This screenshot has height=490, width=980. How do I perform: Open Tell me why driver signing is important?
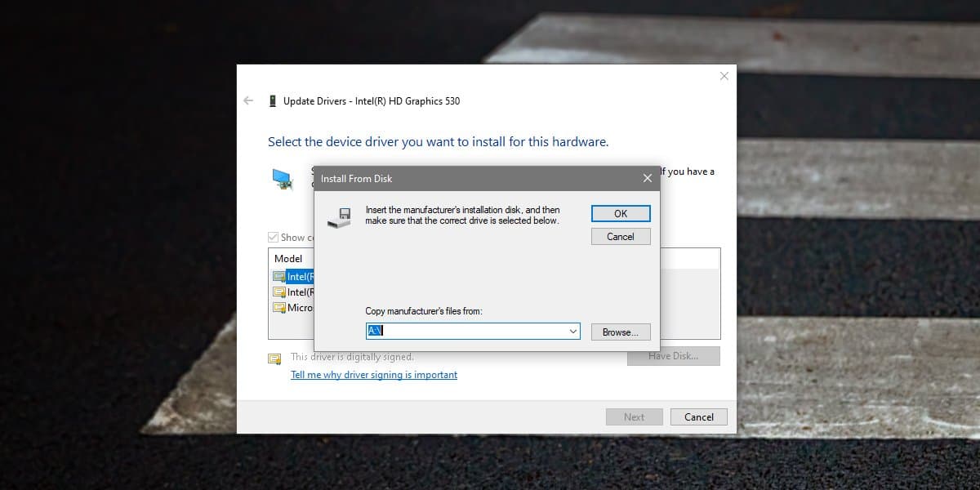click(374, 375)
